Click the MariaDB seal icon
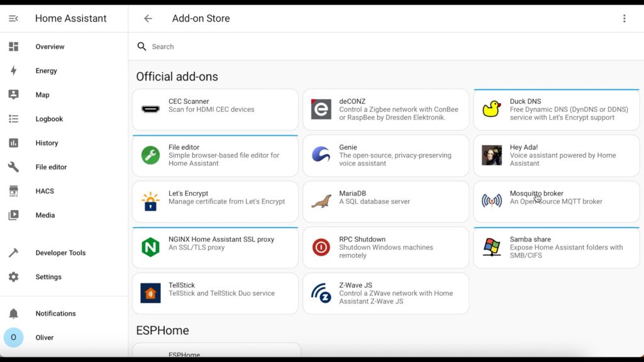644x362 pixels. 321,201
